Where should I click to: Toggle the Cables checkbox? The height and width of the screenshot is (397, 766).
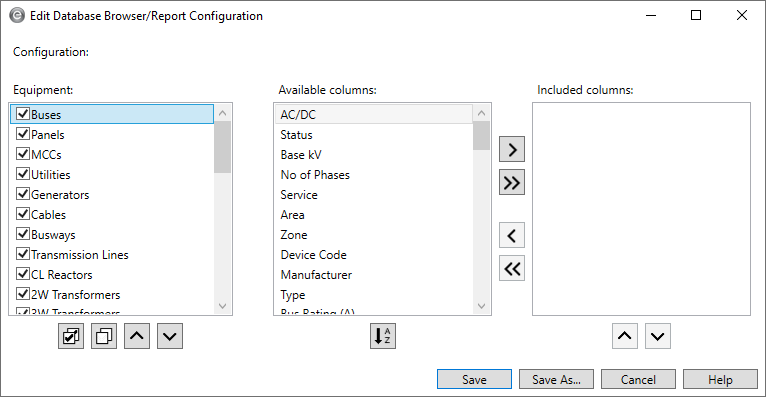pyautogui.click(x=23, y=214)
